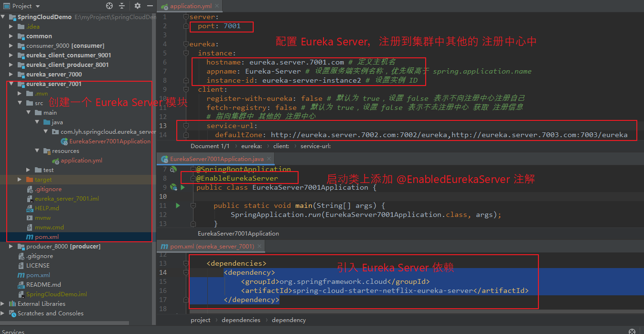Fold the <dependencies> block on line 13
The height and width of the screenshot is (334, 644).
click(x=186, y=263)
